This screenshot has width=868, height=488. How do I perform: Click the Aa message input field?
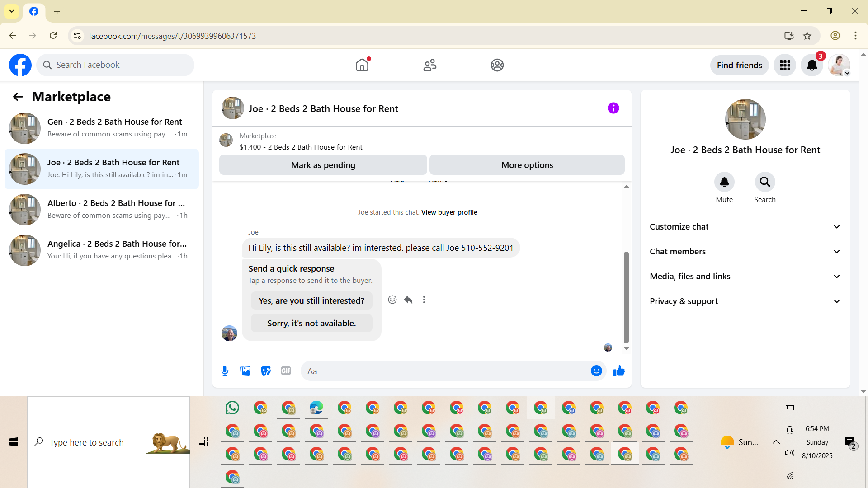[x=445, y=371]
